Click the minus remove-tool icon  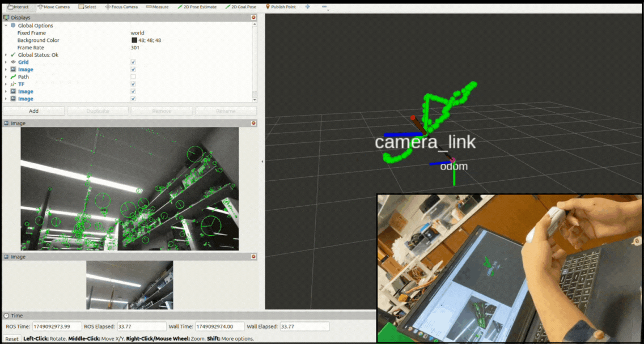324,7
